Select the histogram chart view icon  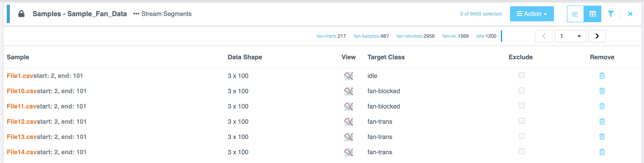[575, 14]
